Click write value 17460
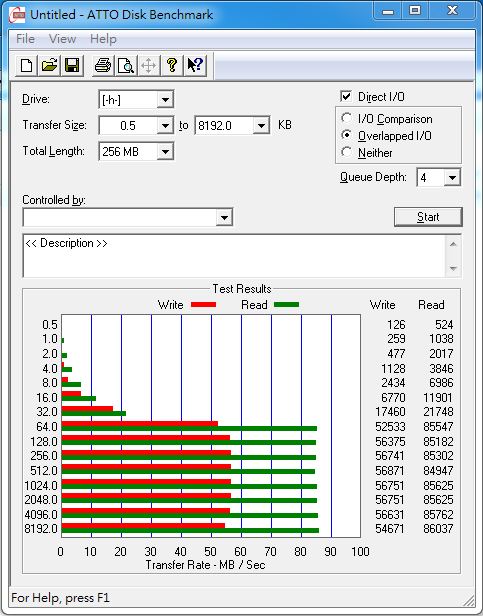Image resolution: width=483 pixels, height=616 pixels. (390, 411)
